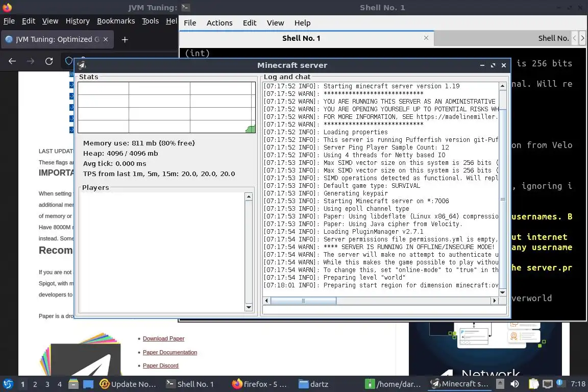Open a new Firefox tab with plus icon
The width and height of the screenshot is (588, 392).
125,39
